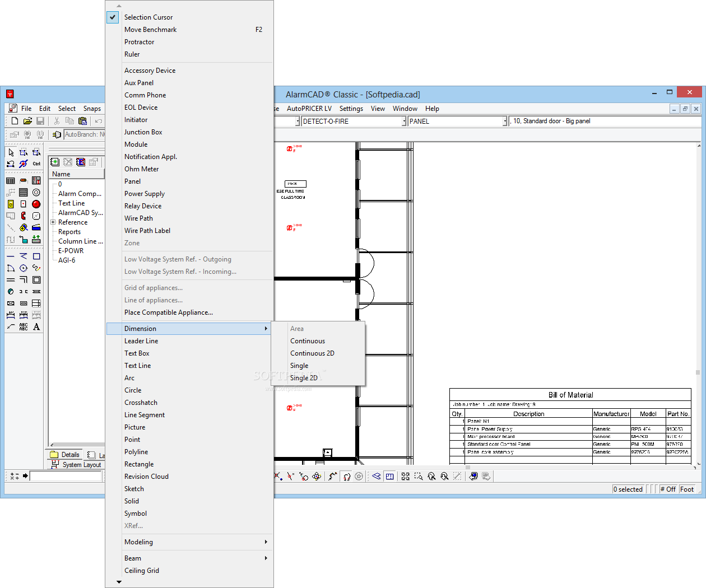Click the New drawing icon
Screen dimensions: 706x588
point(15,120)
